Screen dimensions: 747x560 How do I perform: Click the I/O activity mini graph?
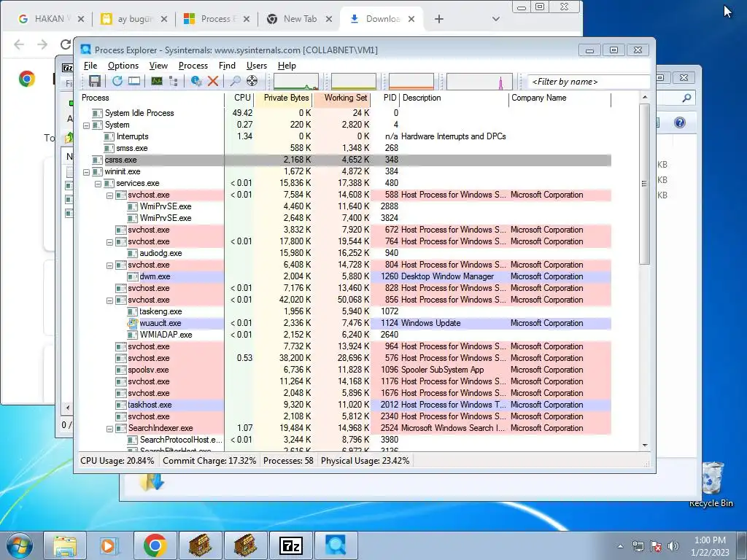coord(479,82)
